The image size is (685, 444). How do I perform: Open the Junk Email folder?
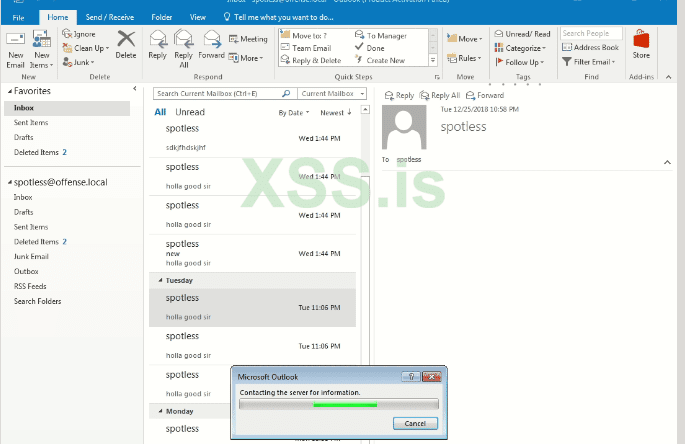[31, 257]
